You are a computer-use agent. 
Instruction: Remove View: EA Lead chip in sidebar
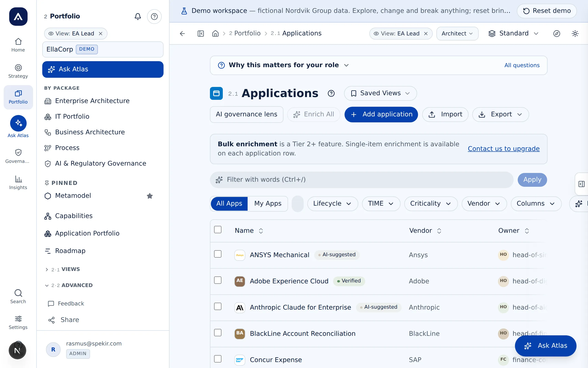point(101,34)
